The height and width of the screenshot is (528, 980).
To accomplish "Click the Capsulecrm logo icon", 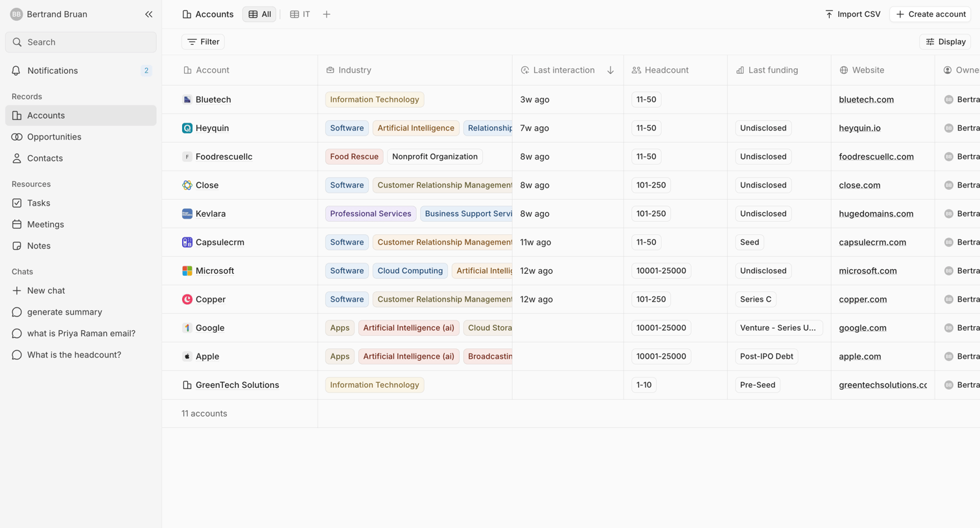I will click(x=187, y=242).
